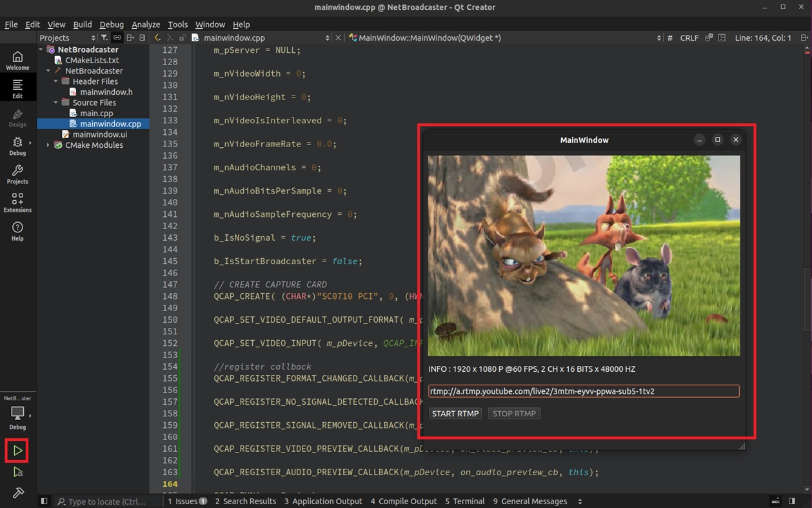Collapse the NetBroadcaster root project node

(x=41, y=50)
